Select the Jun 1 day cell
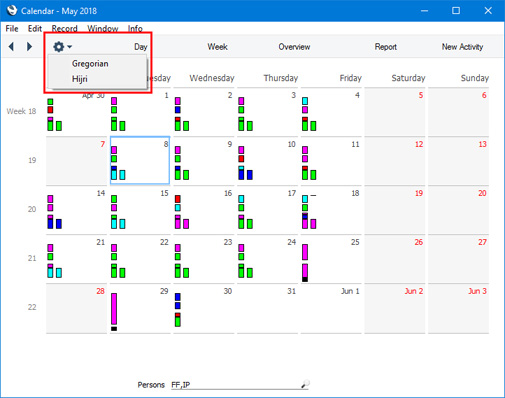The image size is (505, 398). (331, 308)
